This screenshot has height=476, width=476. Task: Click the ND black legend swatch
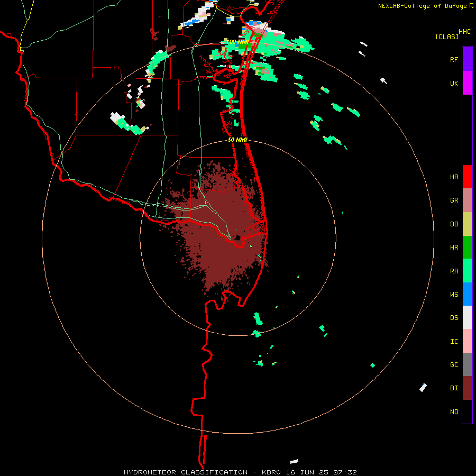point(467,411)
